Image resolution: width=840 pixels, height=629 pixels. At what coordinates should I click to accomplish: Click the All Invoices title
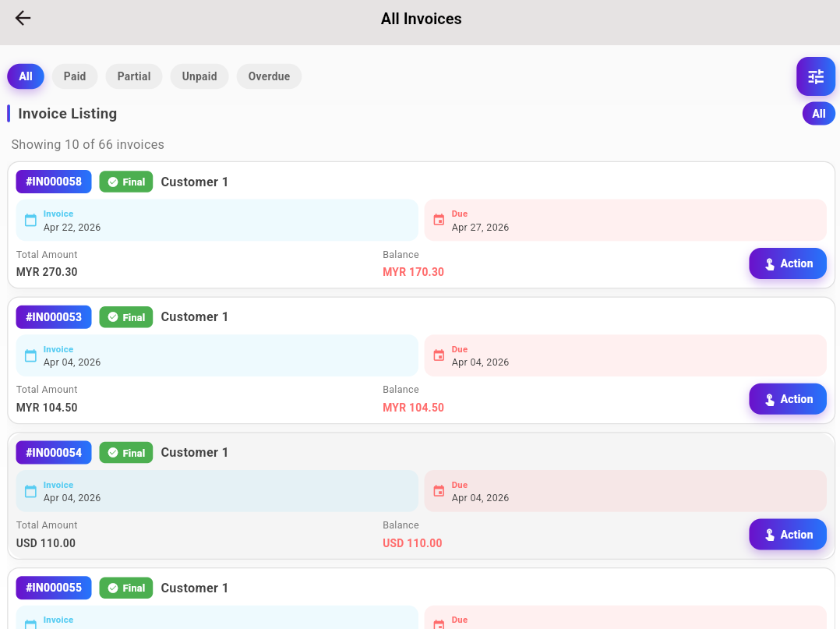tap(421, 19)
